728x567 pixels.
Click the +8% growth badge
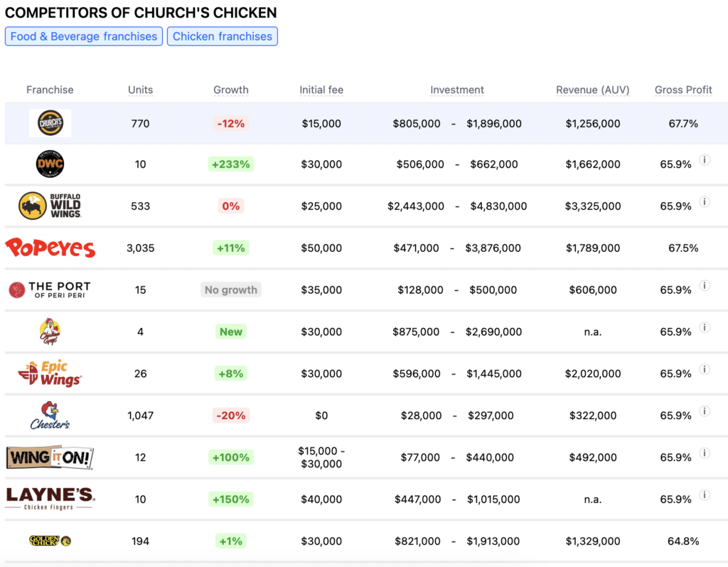click(x=231, y=373)
